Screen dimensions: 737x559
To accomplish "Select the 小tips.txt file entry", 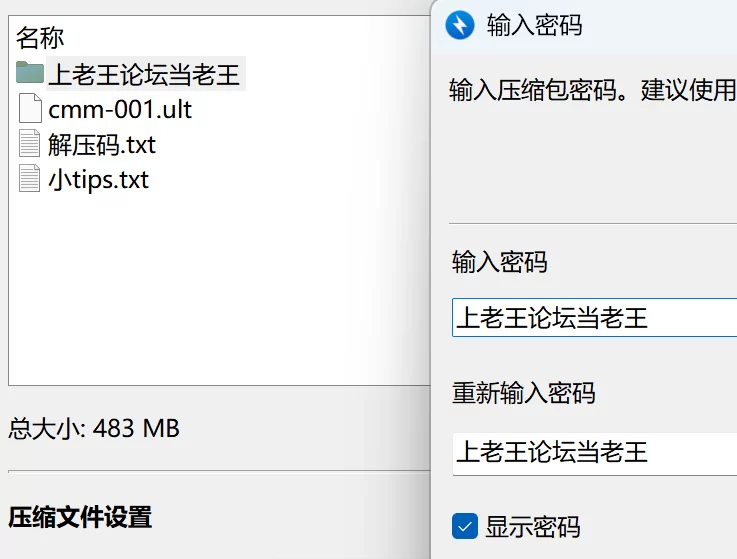I will (x=99, y=180).
